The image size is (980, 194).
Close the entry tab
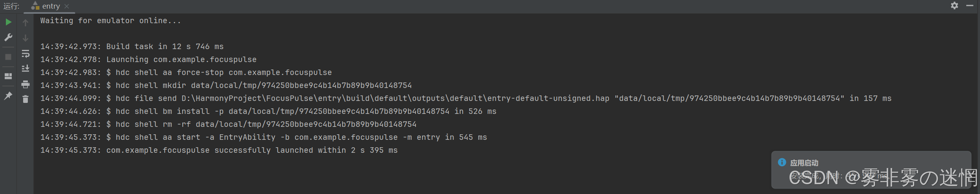tap(67, 6)
